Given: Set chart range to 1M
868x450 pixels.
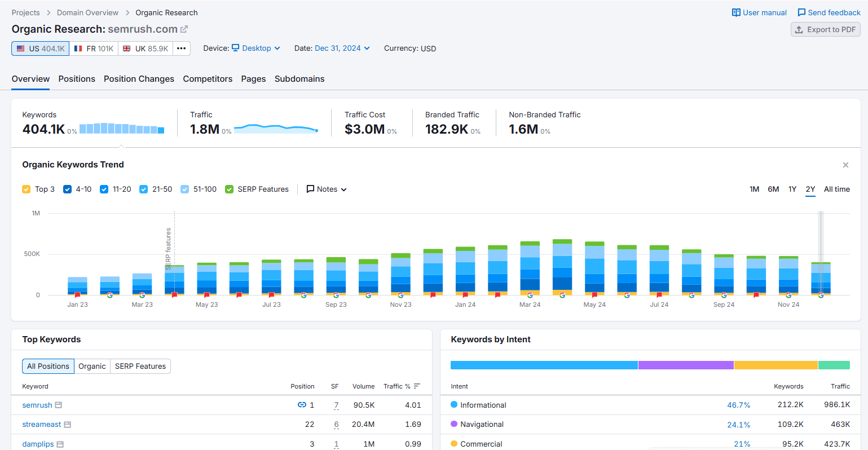Looking at the screenshot, I should pos(754,189).
